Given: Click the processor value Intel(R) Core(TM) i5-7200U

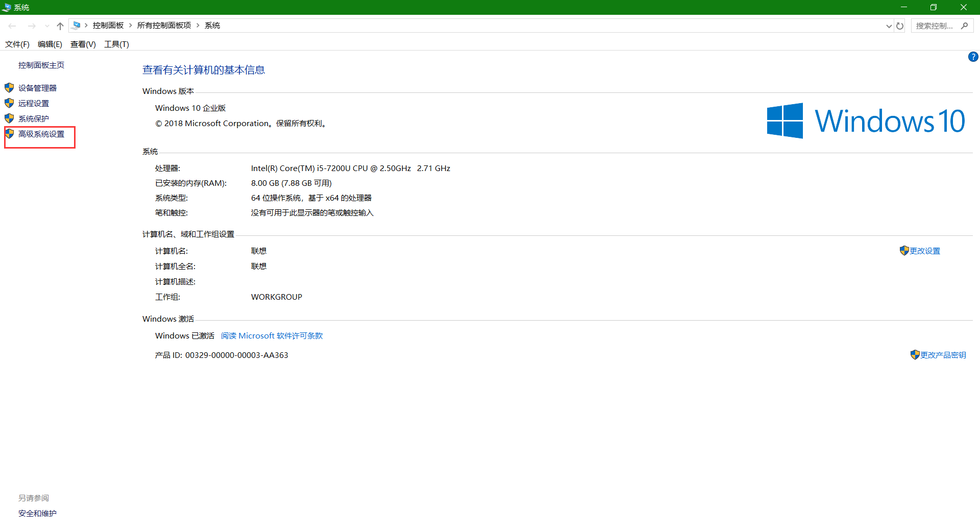Looking at the screenshot, I should [x=351, y=168].
